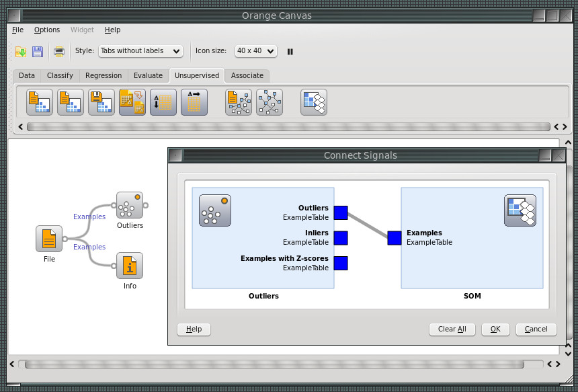
Task: Select the network graph widget icon
Action: (270, 102)
